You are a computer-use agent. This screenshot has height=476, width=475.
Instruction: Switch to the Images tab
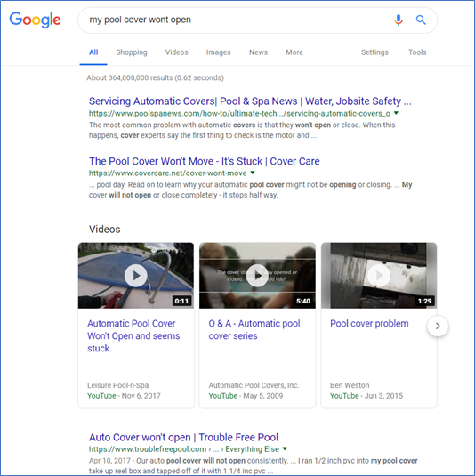point(218,52)
